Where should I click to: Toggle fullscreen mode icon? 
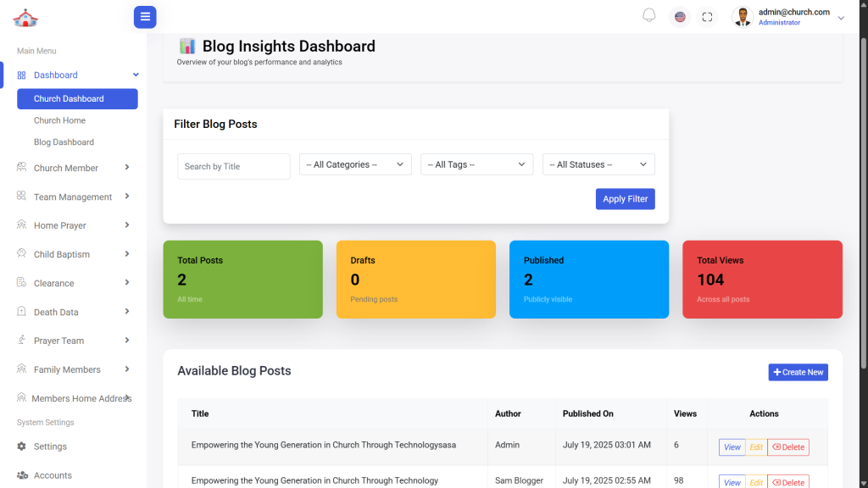pyautogui.click(x=707, y=17)
